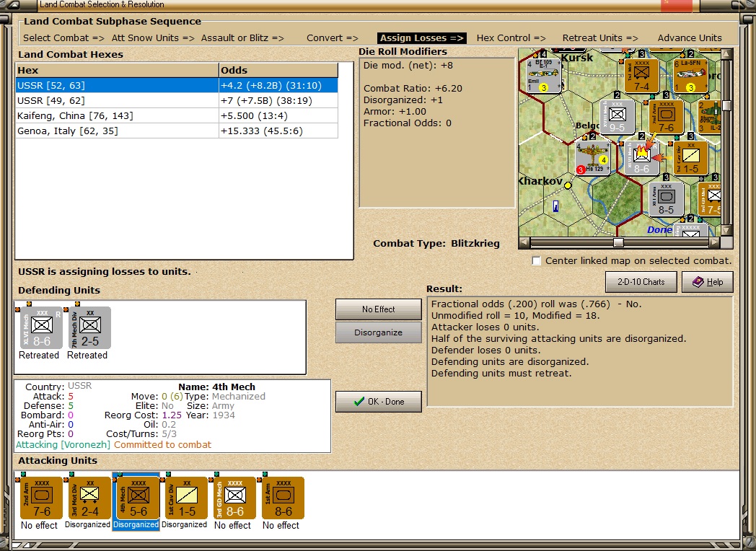Click the Die mod. (net): +8 line

tap(408, 66)
